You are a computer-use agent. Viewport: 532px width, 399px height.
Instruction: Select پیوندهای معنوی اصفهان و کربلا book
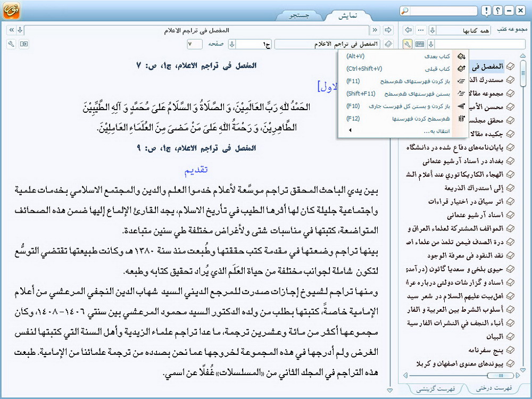(x=460, y=364)
